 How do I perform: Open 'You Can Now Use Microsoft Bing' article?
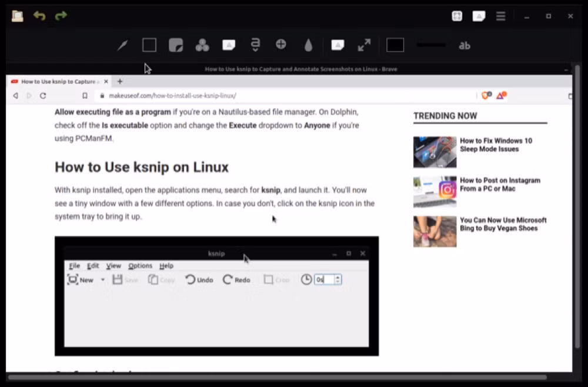click(503, 224)
